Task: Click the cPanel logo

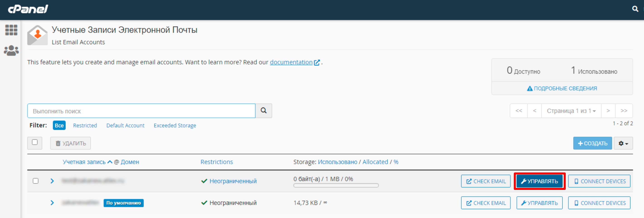Action: pyautogui.click(x=28, y=9)
